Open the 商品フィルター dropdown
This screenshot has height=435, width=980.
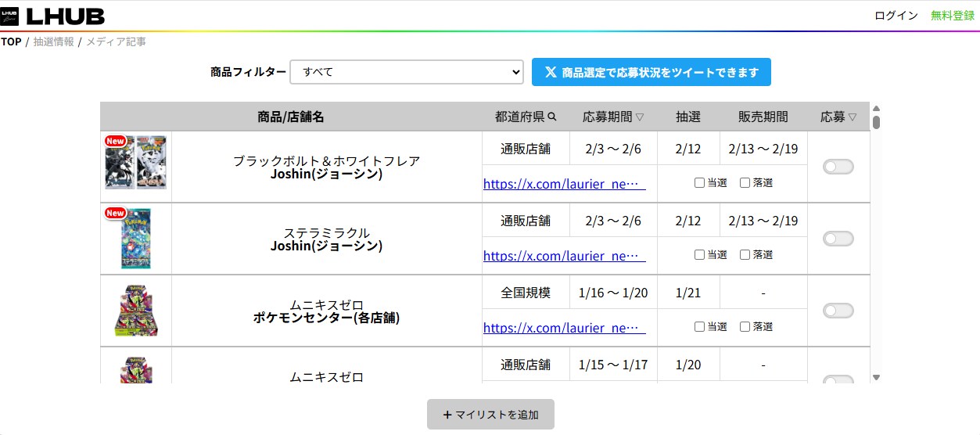406,72
